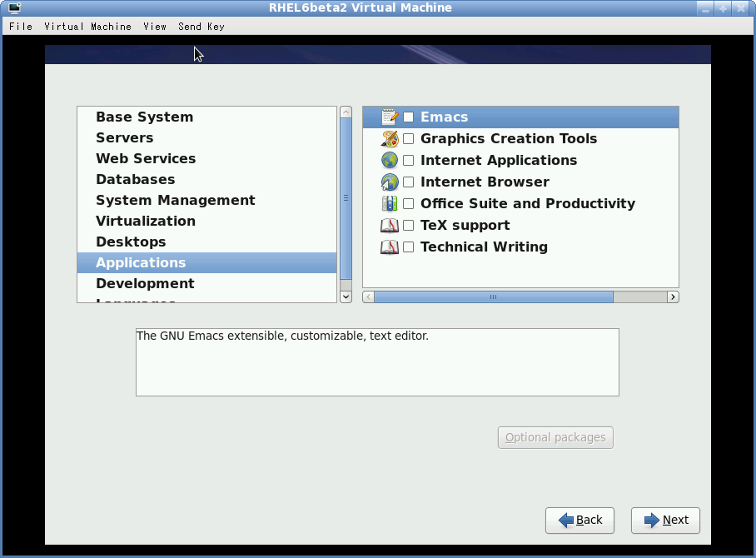Select Applications category

point(206,262)
